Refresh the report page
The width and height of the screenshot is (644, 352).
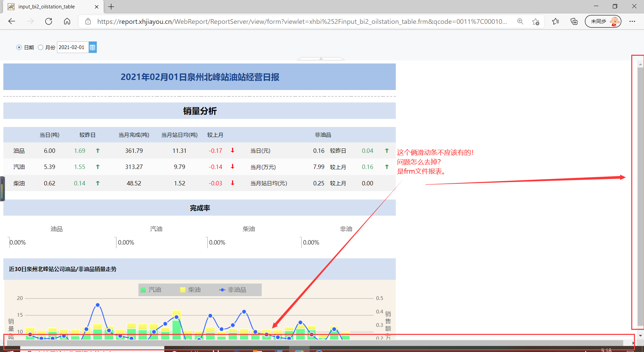pos(49,21)
